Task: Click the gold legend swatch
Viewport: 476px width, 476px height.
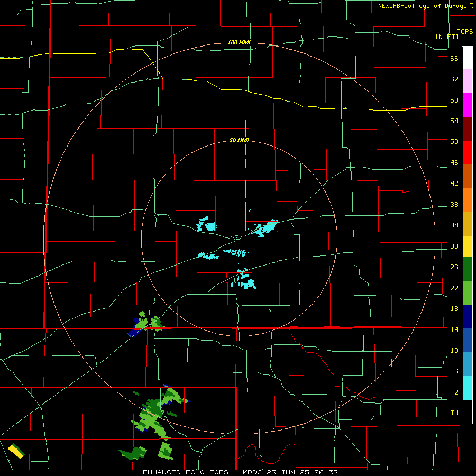Action: 467,224
